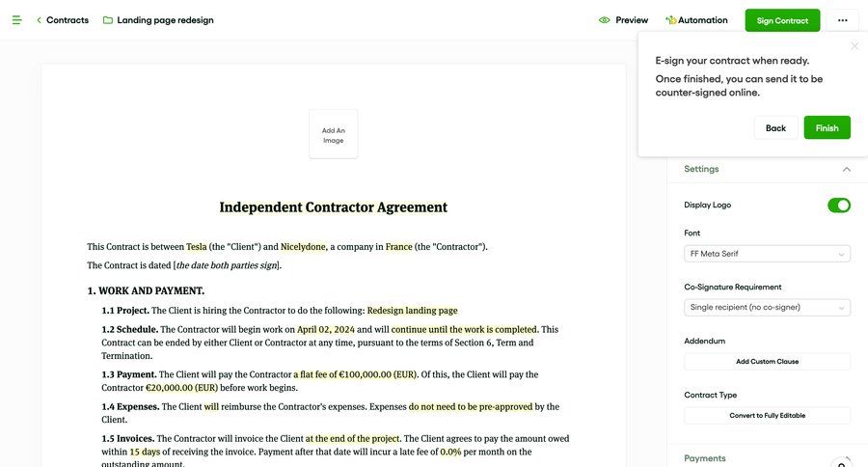This screenshot has width=868, height=467.
Task: Open the hamburger navigation menu
Action: click(x=16, y=20)
